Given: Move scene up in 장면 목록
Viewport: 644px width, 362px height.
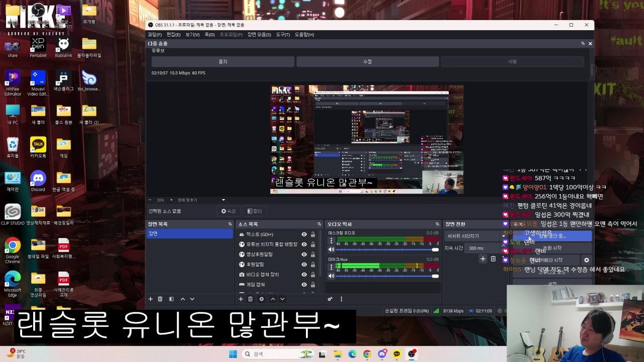Looking at the screenshot, I should coord(183,299).
